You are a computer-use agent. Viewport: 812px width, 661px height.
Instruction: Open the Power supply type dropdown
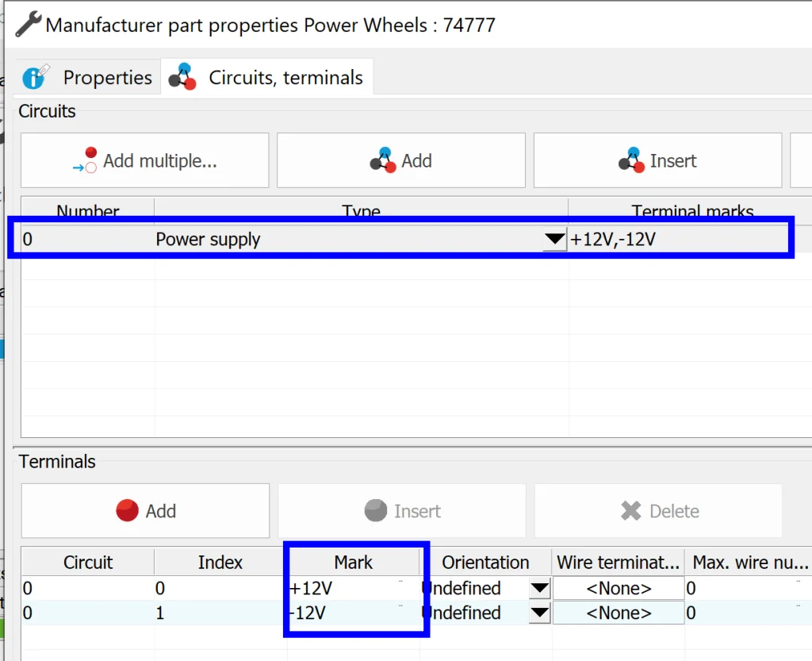click(554, 240)
